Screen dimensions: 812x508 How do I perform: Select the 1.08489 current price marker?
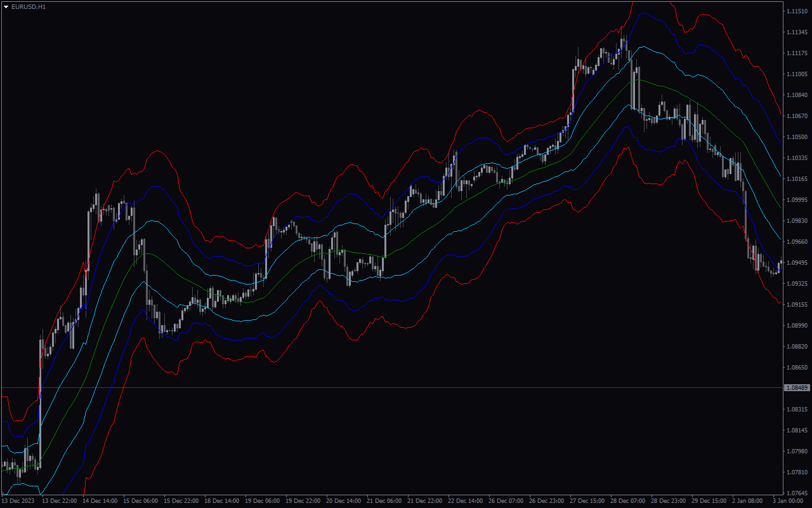(x=797, y=387)
